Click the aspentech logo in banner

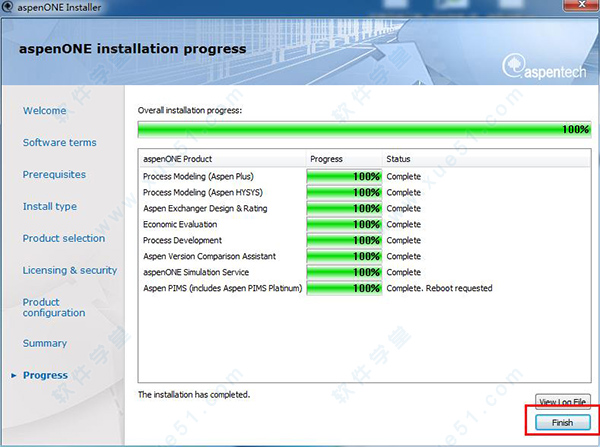544,67
